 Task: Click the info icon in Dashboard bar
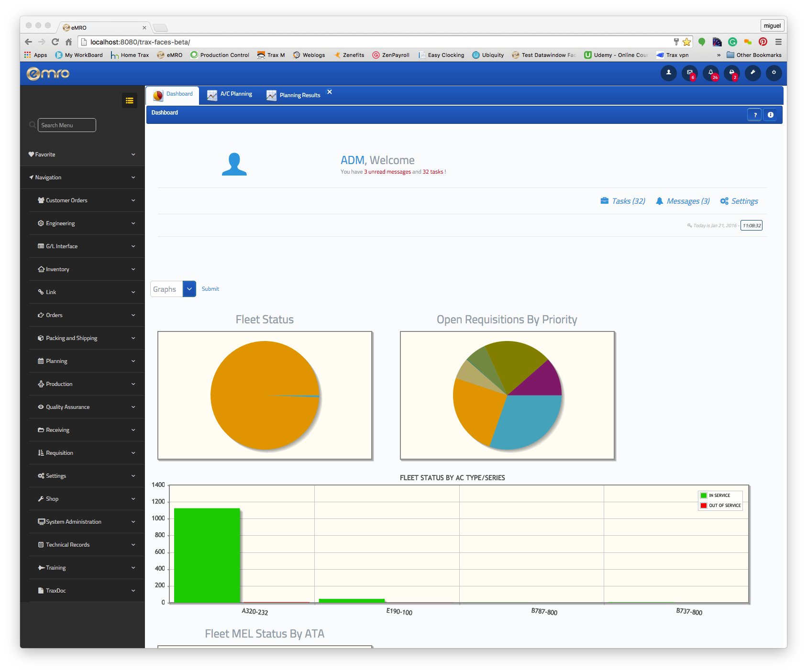click(770, 115)
